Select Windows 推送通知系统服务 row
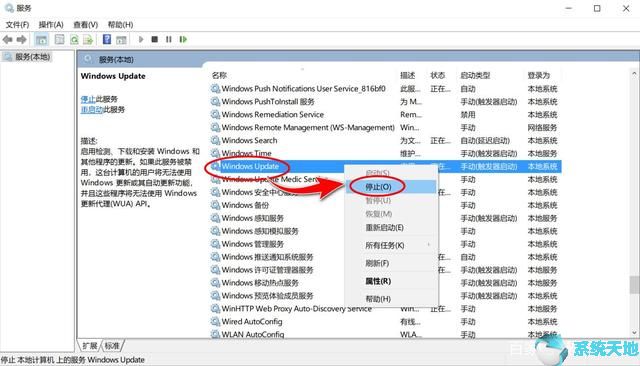Screen dimensions: 640x366 (x=386, y=257)
